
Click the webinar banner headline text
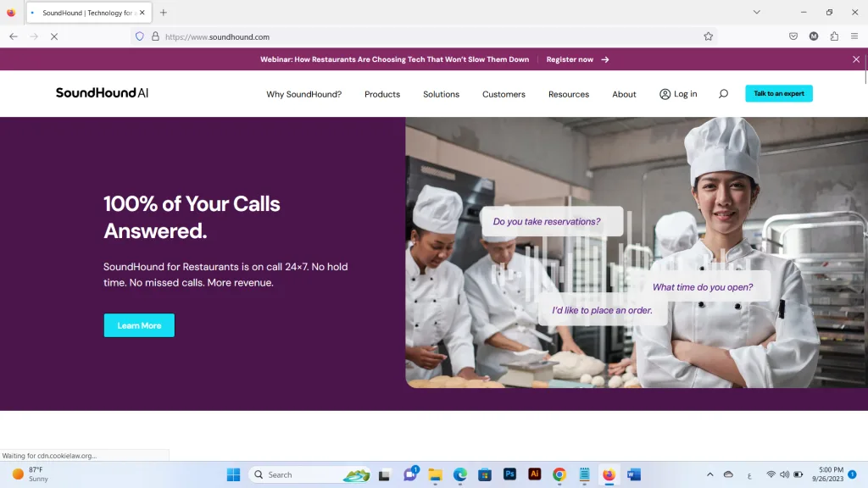(x=394, y=59)
